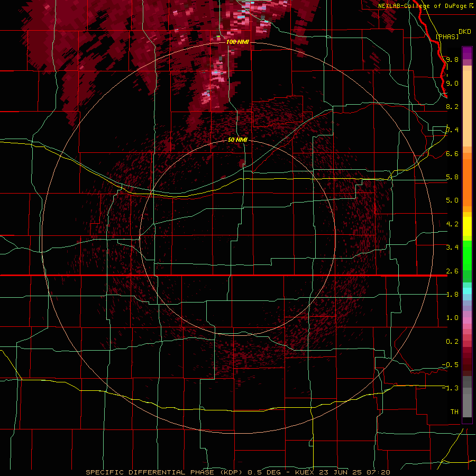Click the TH threshold label on the scale
Screen dimensions: 476x476
coord(454,412)
